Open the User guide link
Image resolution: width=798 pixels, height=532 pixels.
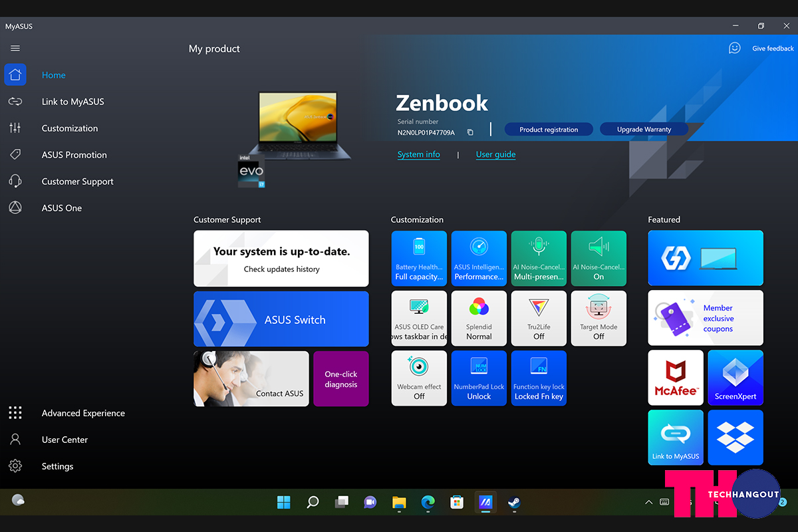(x=495, y=154)
